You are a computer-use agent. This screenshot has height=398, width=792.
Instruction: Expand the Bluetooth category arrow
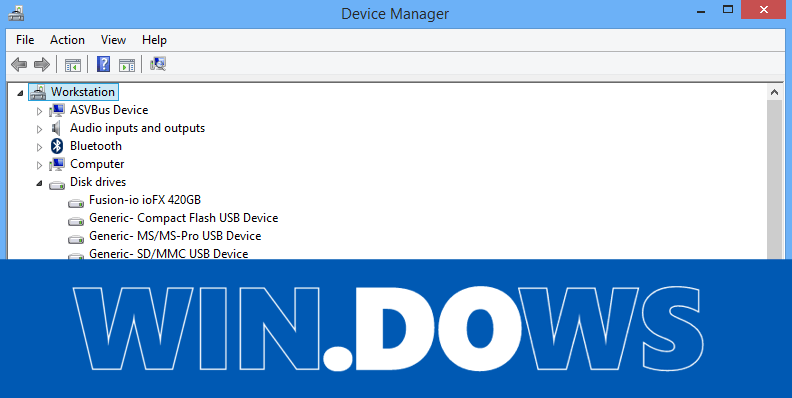pyautogui.click(x=39, y=147)
